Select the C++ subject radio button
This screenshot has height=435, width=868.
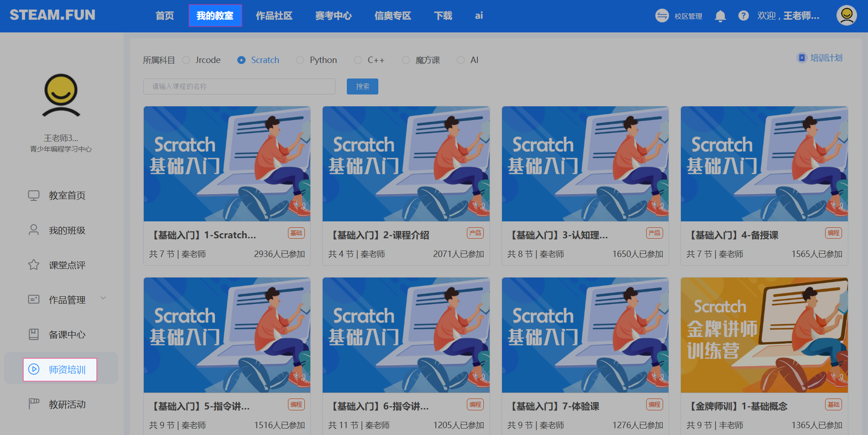[358, 60]
